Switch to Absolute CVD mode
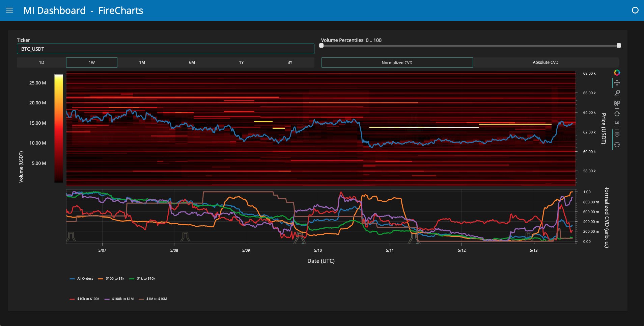The height and width of the screenshot is (326, 644). coord(545,62)
